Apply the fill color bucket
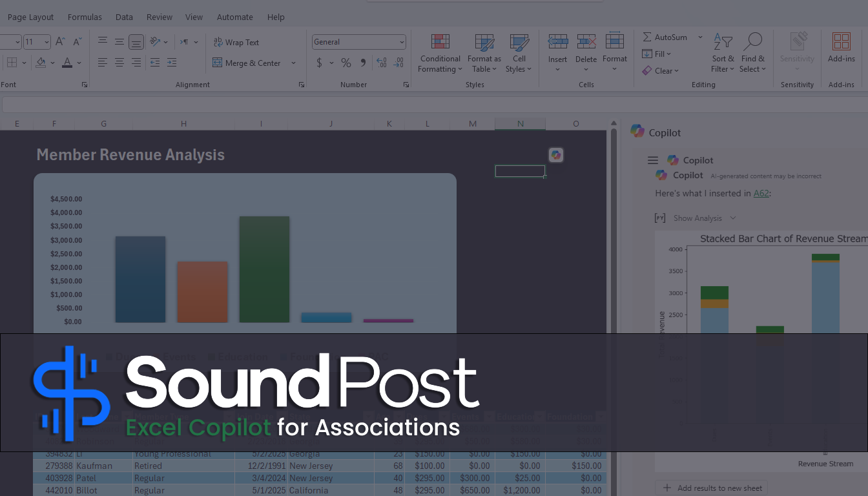Viewport: 868px width, 496px height. tap(41, 63)
